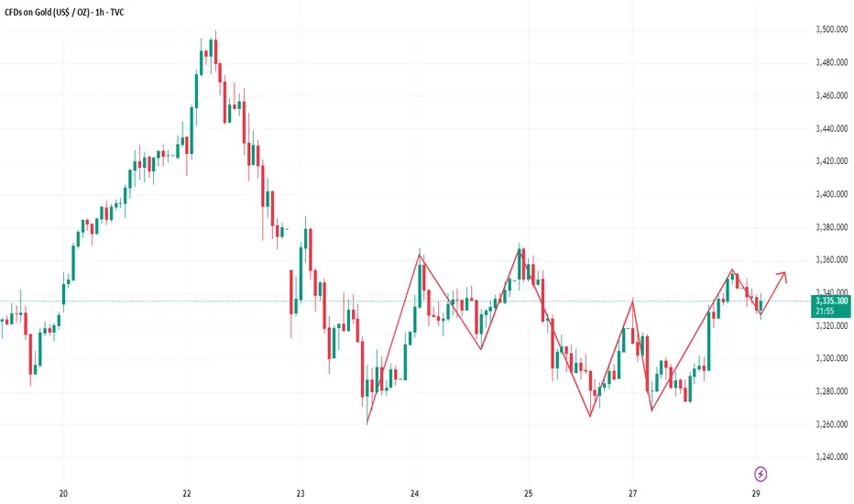Click date 25 on the time axis
Screen dimensions: 854x504
pos(529,494)
